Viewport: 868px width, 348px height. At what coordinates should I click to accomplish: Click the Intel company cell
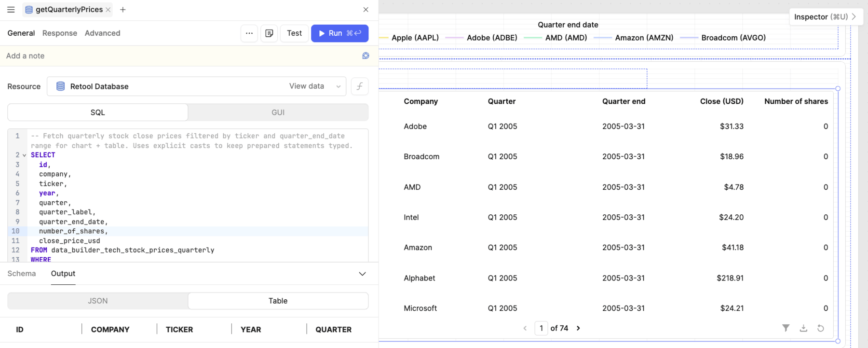(411, 218)
